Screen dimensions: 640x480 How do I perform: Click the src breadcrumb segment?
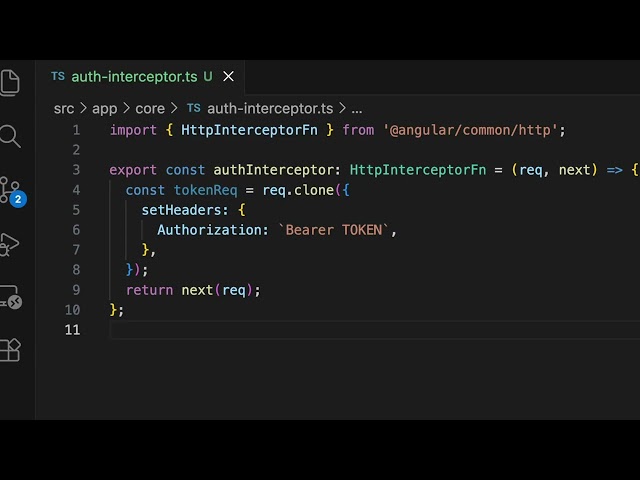[64, 109]
